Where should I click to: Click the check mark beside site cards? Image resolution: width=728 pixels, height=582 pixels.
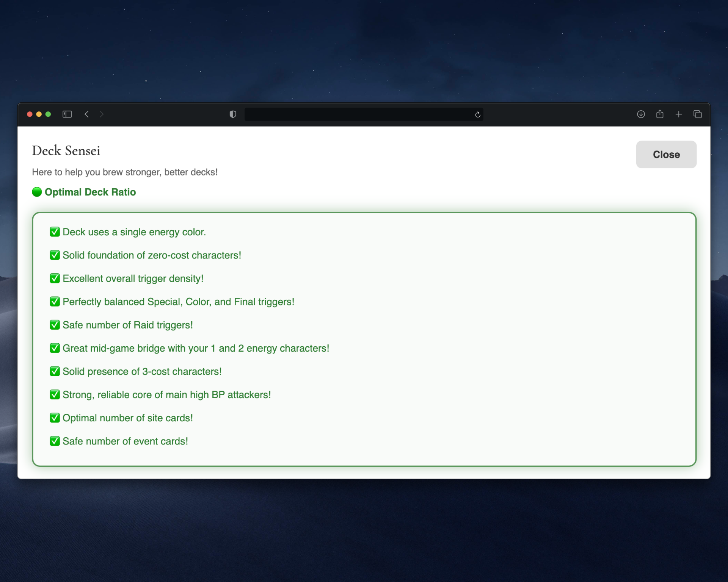pos(55,418)
